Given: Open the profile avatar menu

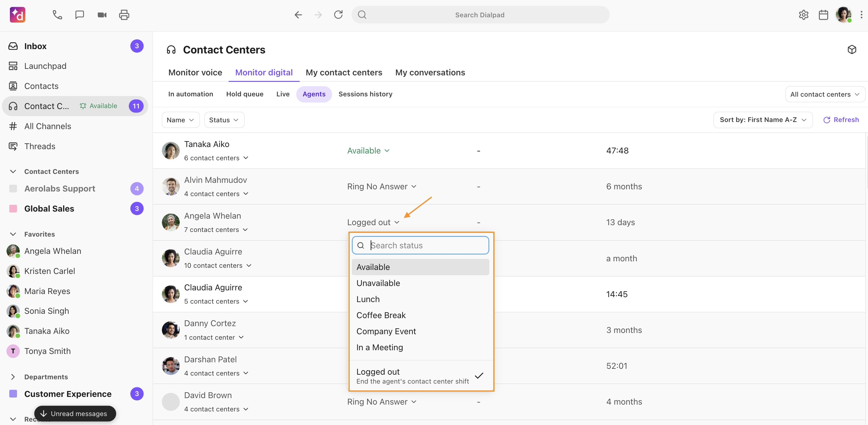Looking at the screenshot, I should 843,15.
